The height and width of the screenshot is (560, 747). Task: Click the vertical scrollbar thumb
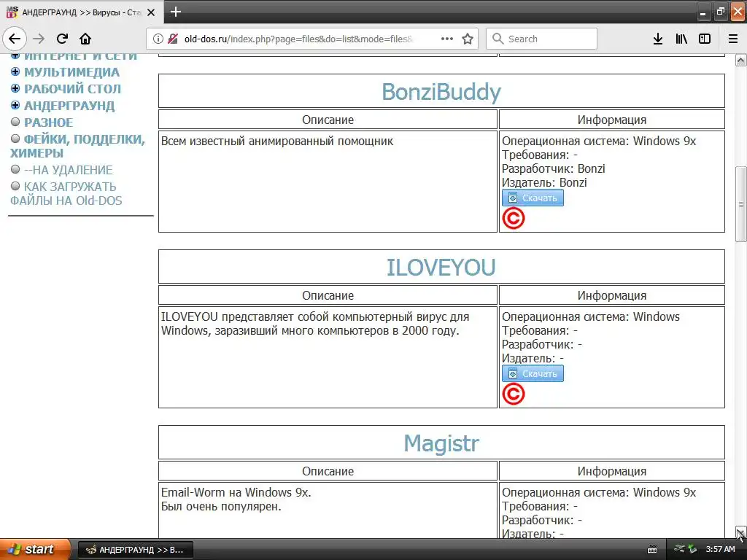(740, 204)
